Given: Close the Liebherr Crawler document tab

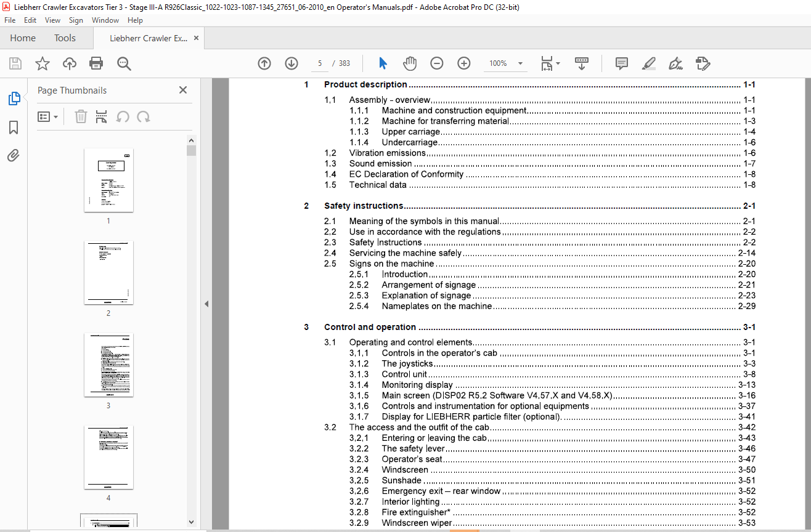Looking at the screenshot, I should point(196,38).
